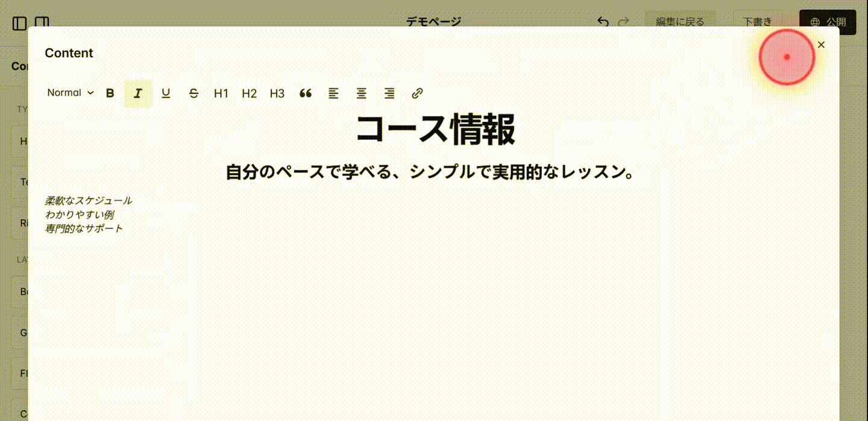Undo the last change
The image size is (868, 421).
pyautogui.click(x=602, y=22)
